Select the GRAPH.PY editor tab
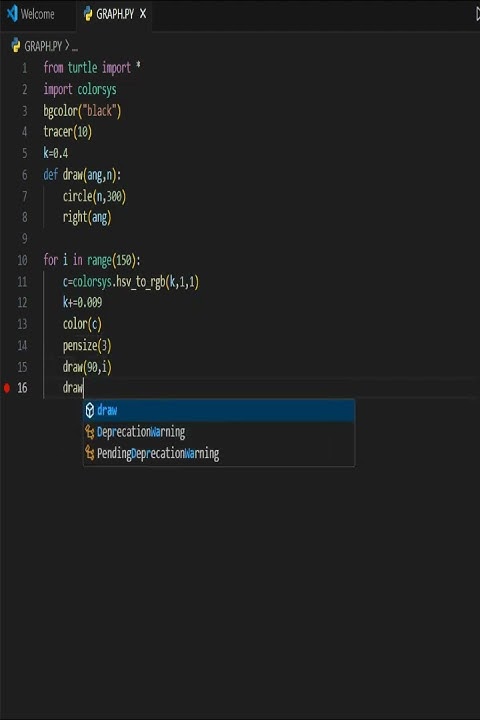Image resolution: width=480 pixels, height=720 pixels. (x=115, y=15)
